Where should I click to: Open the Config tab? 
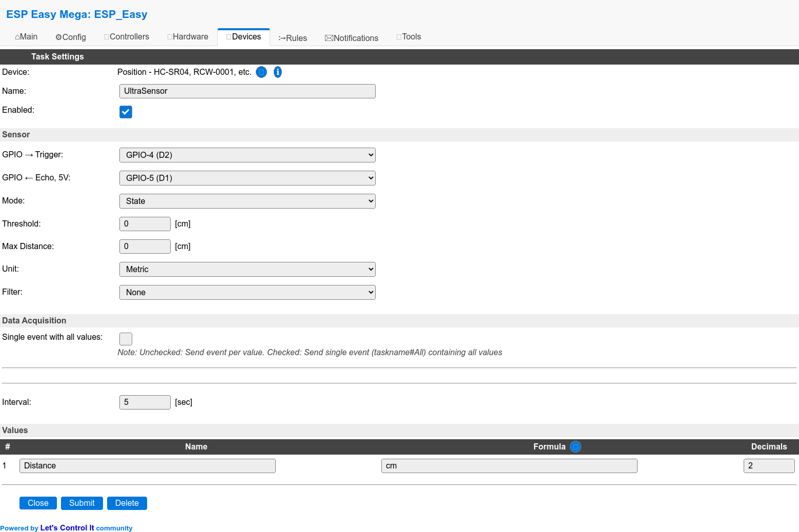71,37
